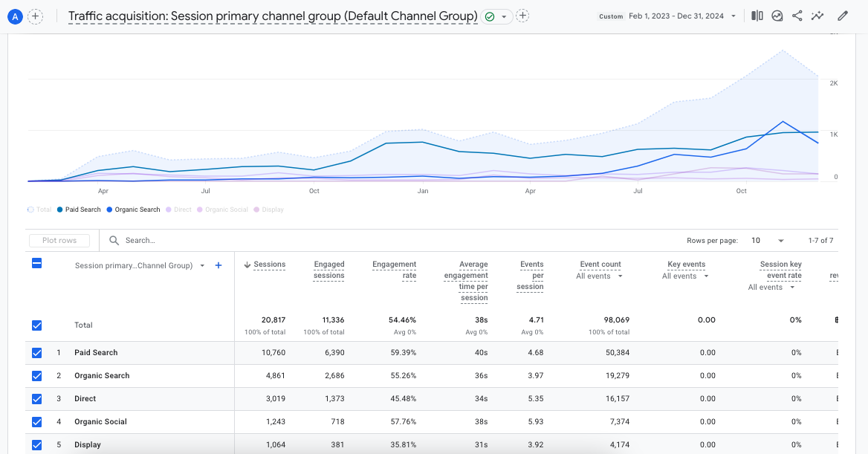The image size is (868, 454).
Task: Open the Session primary Channel Group dimension dropdown
Action: [x=202, y=266]
